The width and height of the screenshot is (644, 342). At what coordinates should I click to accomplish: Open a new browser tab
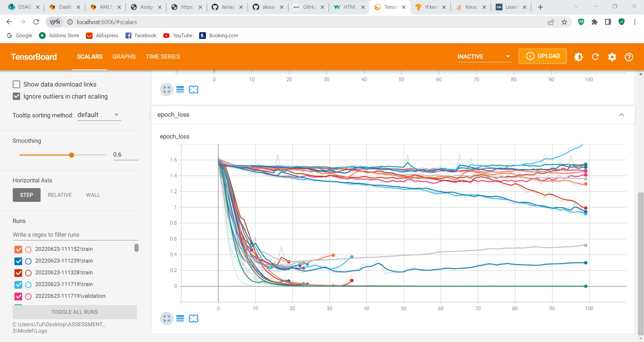click(540, 7)
